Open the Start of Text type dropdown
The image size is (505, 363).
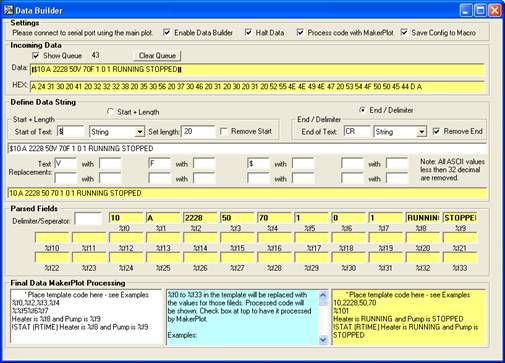140,132
